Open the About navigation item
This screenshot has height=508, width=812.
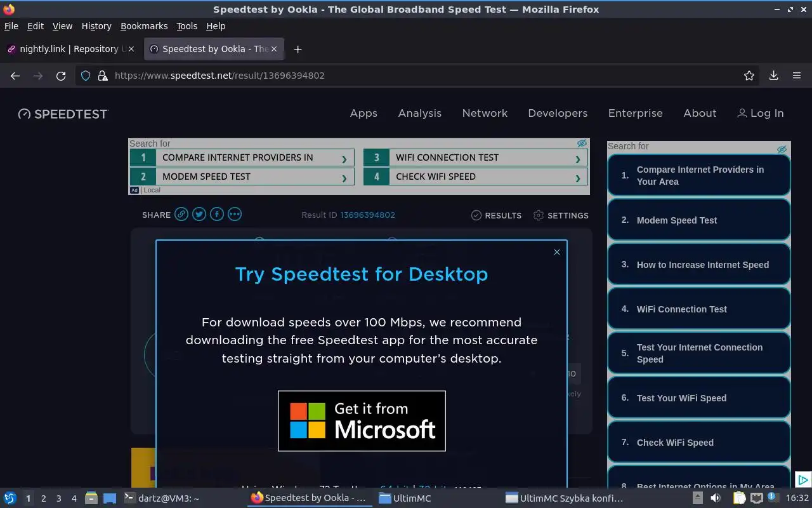700,113
